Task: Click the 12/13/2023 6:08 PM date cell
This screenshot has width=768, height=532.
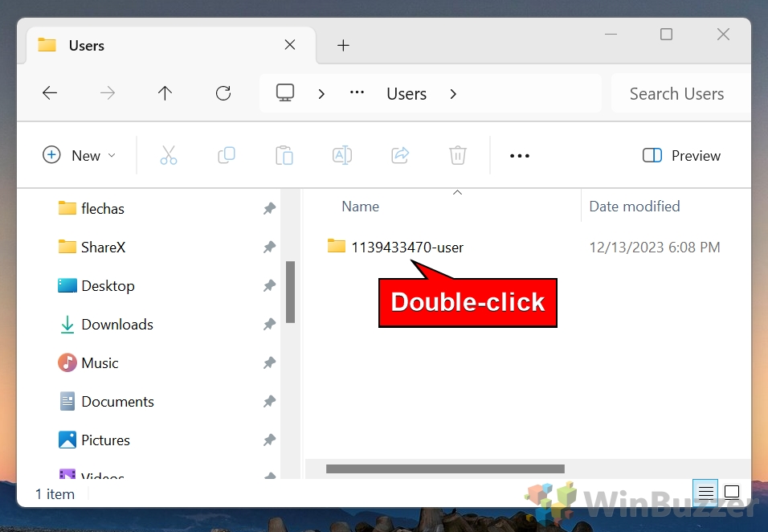Action: click(655, 248)
